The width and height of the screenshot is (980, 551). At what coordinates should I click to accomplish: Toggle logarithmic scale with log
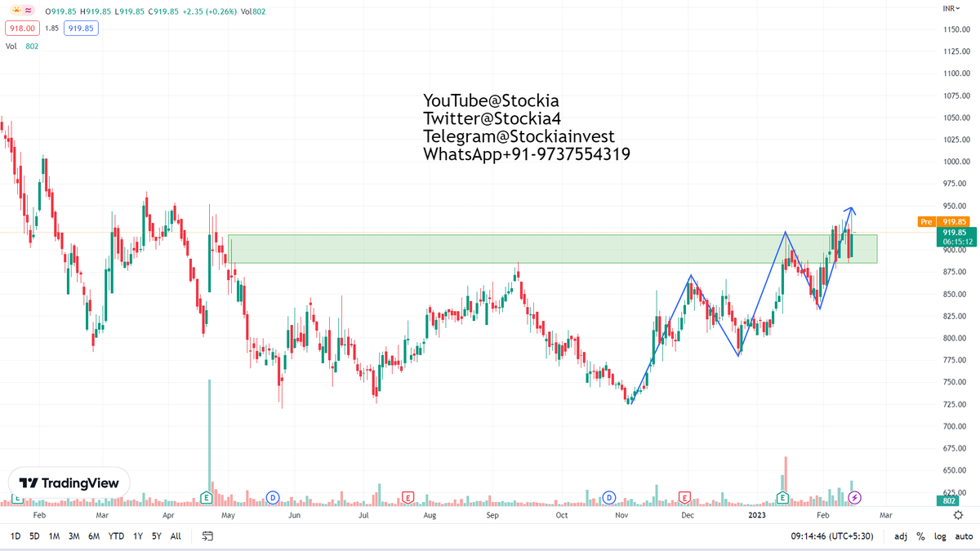938,536
